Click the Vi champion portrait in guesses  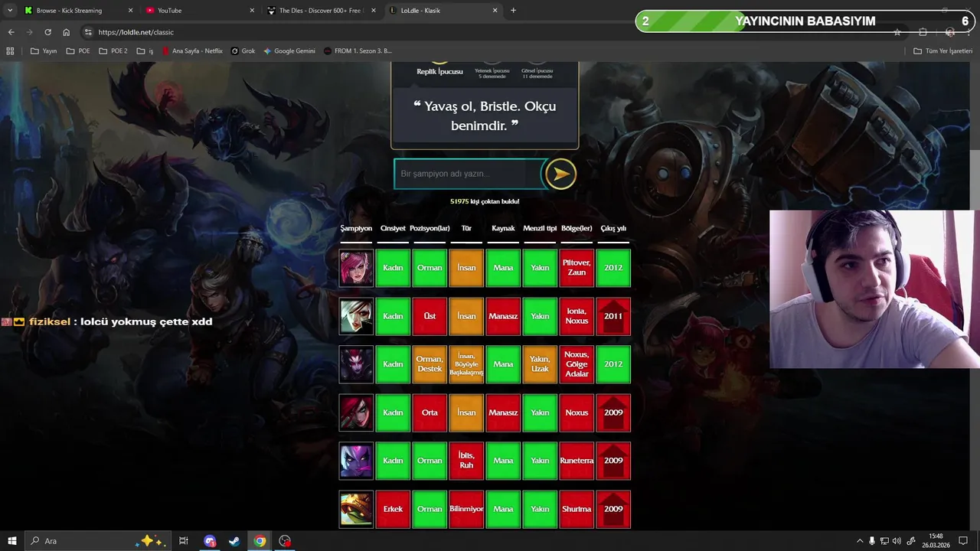(356, 268)
